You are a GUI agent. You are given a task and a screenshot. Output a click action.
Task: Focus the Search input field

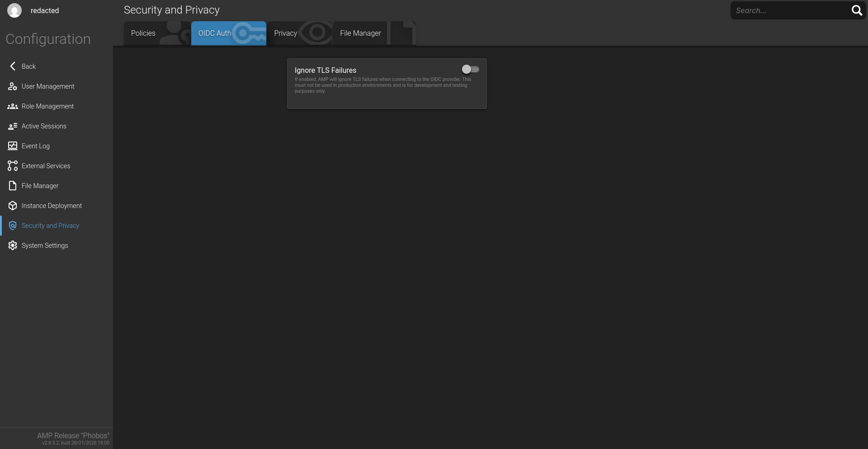pos(789,10)
